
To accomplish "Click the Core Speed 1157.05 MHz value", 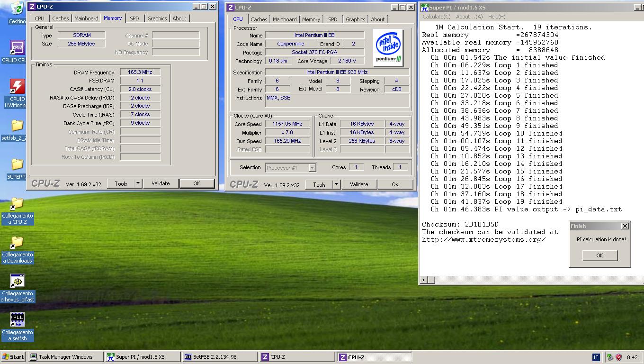I will tap(287, 124).
